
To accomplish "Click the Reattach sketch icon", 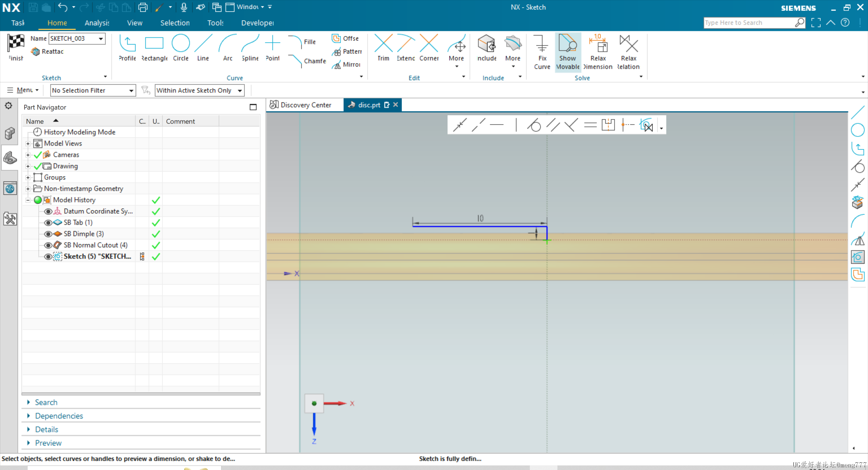I will [35, 52].
